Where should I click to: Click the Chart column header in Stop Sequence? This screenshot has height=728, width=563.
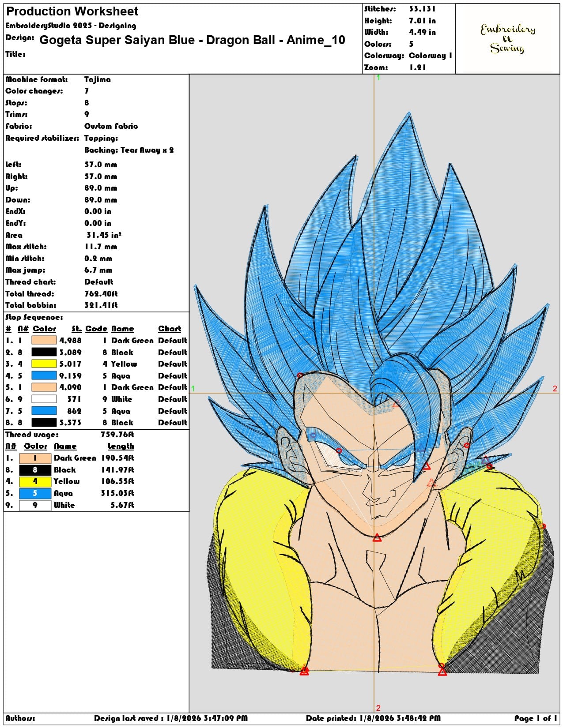point(170,329)
